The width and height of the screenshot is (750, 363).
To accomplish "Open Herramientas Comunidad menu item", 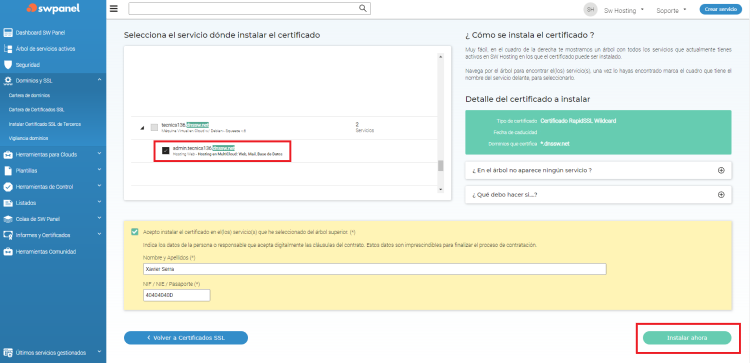I will click(x=45, y=252).
